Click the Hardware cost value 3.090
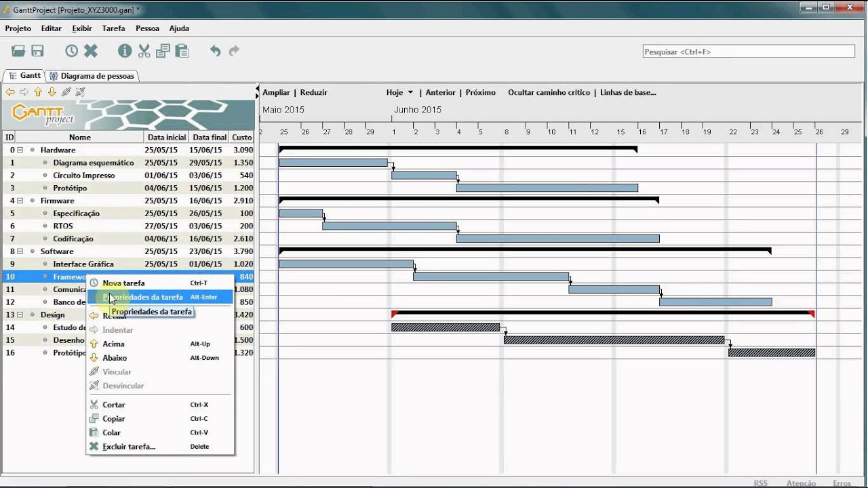The height and width of the screenshot is (488, 868). point(243,150)
